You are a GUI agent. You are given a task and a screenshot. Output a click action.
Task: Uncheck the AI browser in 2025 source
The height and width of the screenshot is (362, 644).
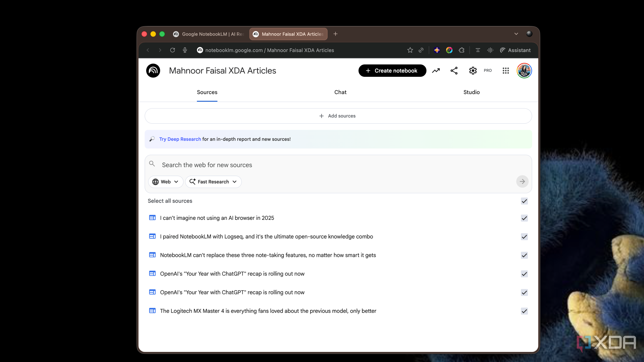click(524, 218)
